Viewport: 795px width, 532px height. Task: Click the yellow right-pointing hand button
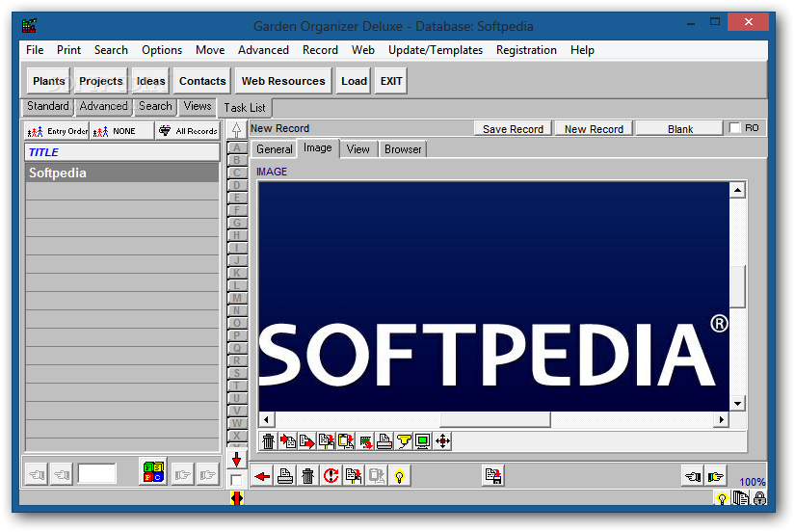click(x=715, y=476)
